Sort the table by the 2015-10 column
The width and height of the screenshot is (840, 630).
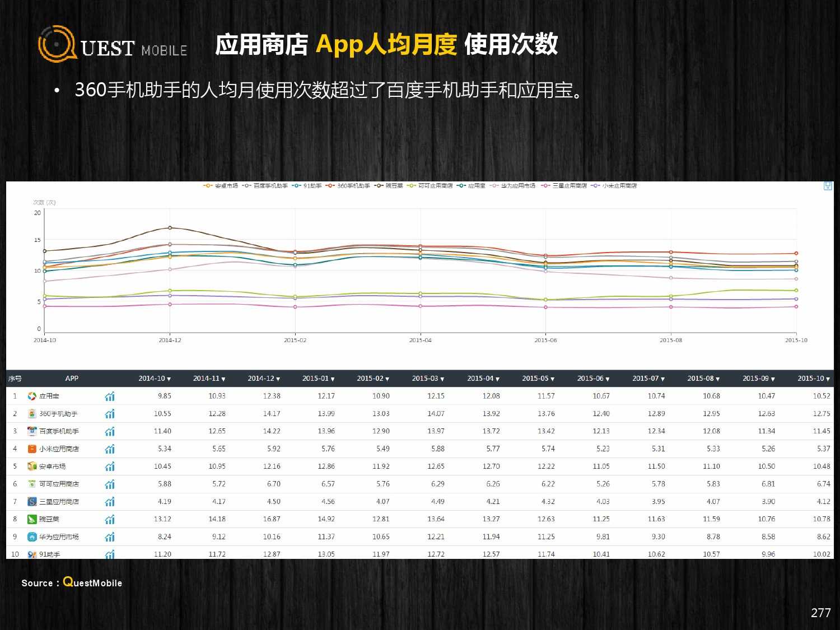coord(814,379)
